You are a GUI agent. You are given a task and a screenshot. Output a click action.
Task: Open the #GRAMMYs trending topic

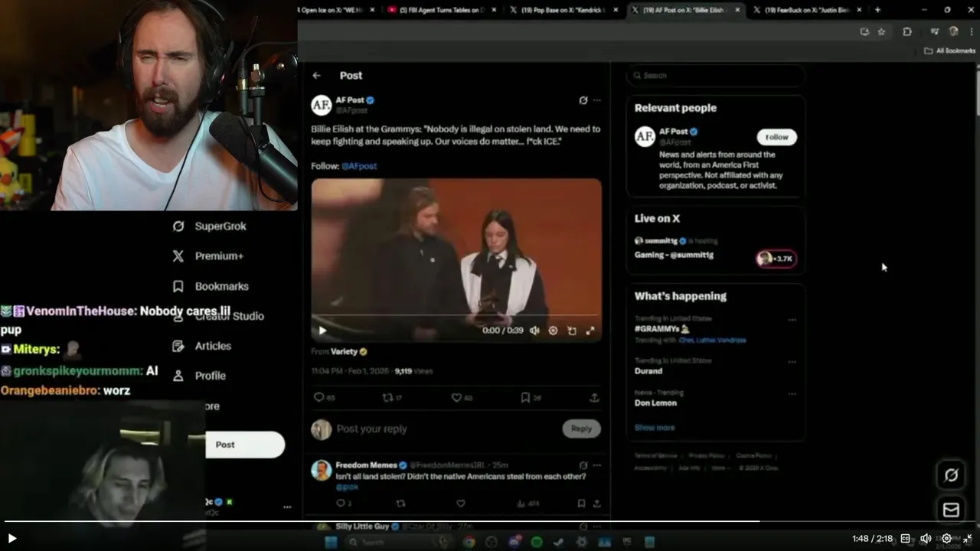pos(661,329)
